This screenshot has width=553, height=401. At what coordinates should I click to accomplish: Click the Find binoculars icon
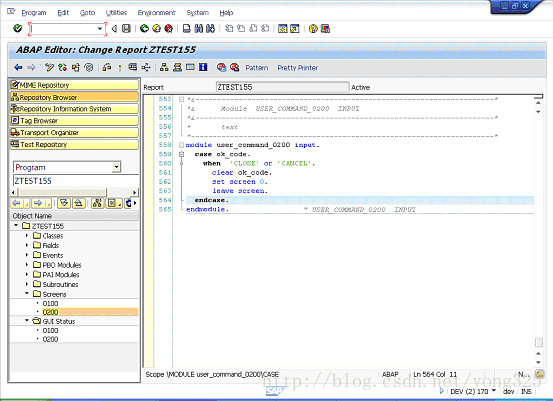tap(199, 29)
